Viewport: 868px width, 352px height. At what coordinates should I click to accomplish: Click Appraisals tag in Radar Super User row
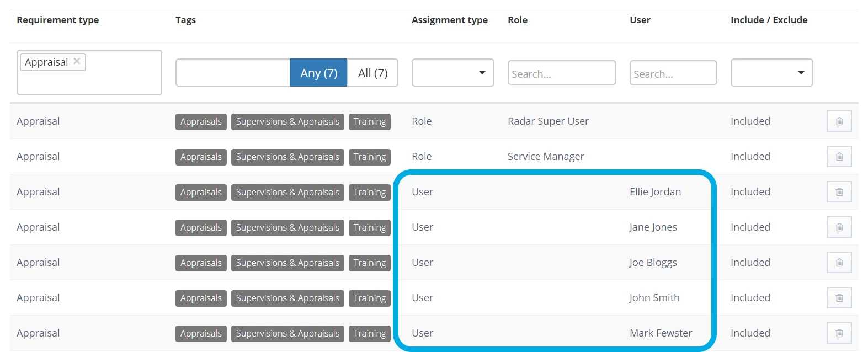pos(201,122)
